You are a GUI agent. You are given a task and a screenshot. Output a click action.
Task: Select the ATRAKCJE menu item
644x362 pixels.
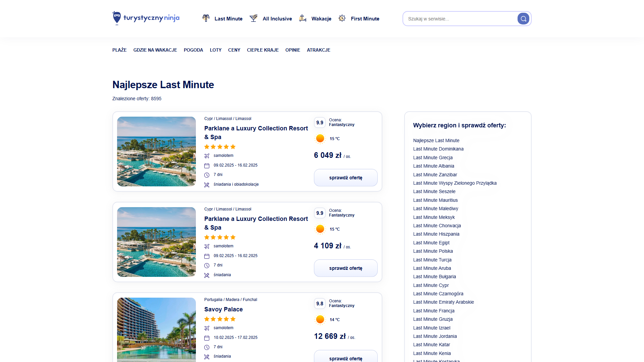(x=318, y=50)
